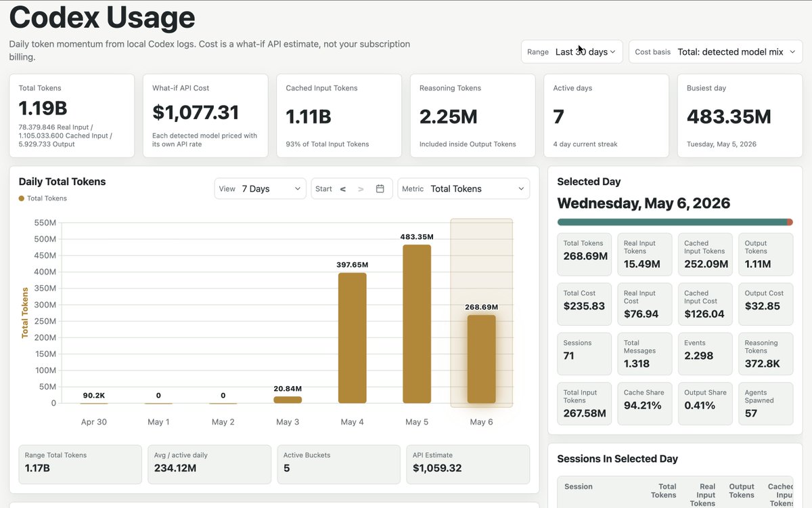Go to previous start date arrow
812x508 pixels.
click(x=343, y=189)
